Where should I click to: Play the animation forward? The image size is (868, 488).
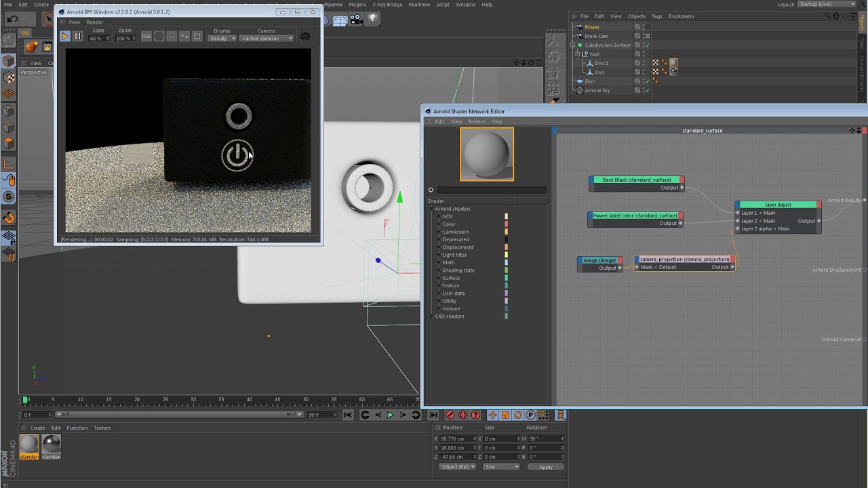pyautogui.click(x=390, y=415)
